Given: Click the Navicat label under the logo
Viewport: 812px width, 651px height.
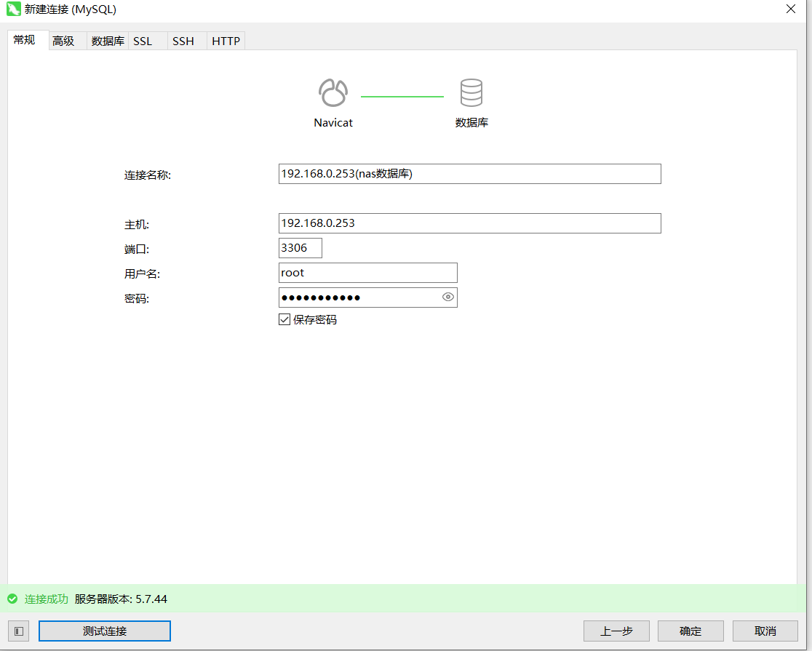Looking at the screenshot, I should pos(333,123).
